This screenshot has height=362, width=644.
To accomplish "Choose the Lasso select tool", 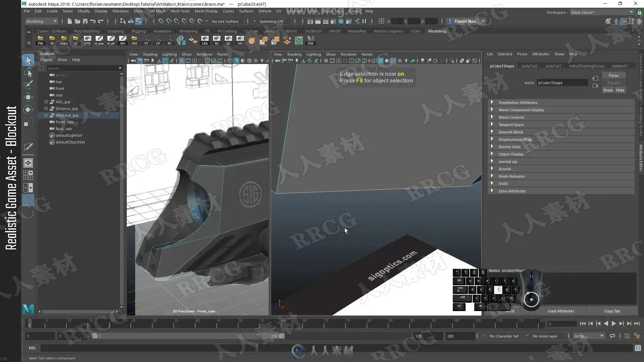I will [29, 72].
